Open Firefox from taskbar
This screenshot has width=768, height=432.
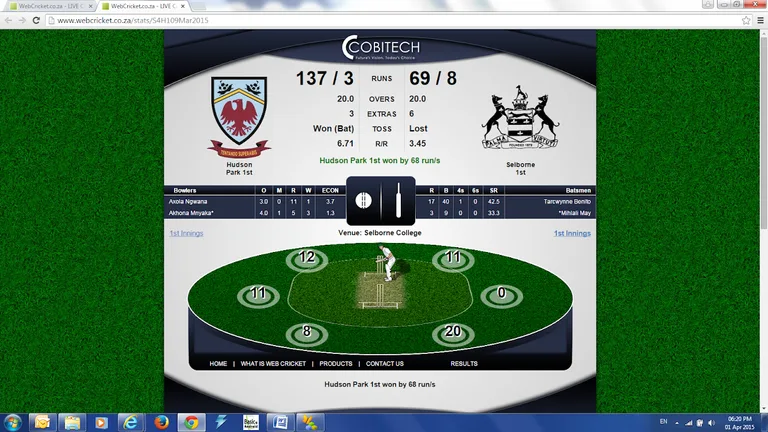(x=161, y=422)
